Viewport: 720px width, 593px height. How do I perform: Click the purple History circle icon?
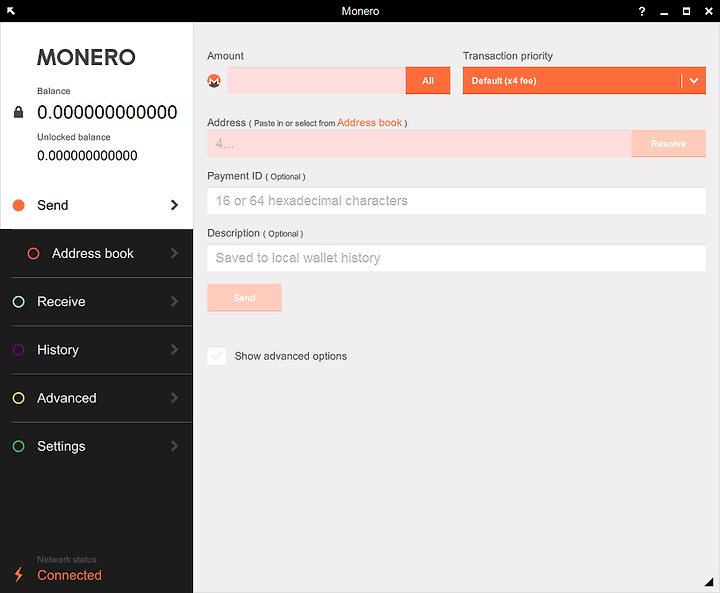coord(18,350)
